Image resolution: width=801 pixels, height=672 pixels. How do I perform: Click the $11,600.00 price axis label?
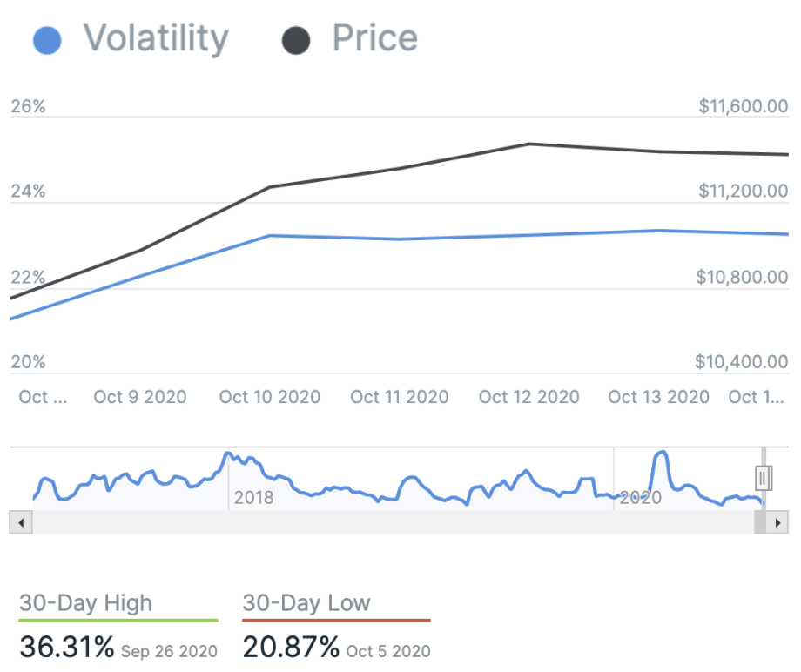[x=743, y=106]
